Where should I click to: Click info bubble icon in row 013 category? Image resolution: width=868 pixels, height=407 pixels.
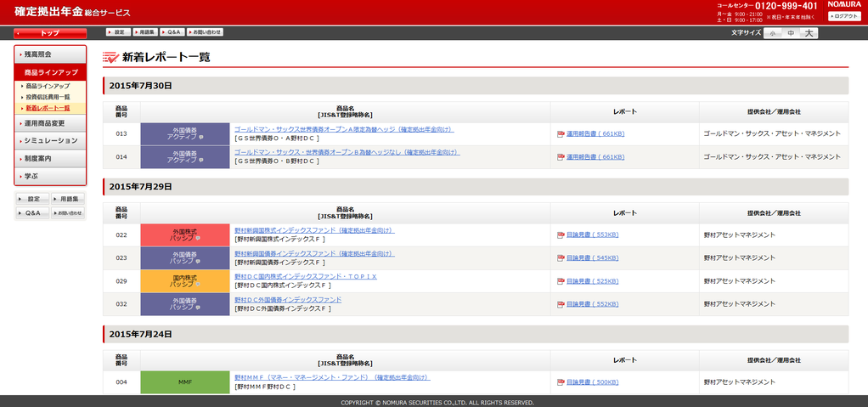click(x=201, y=138)
